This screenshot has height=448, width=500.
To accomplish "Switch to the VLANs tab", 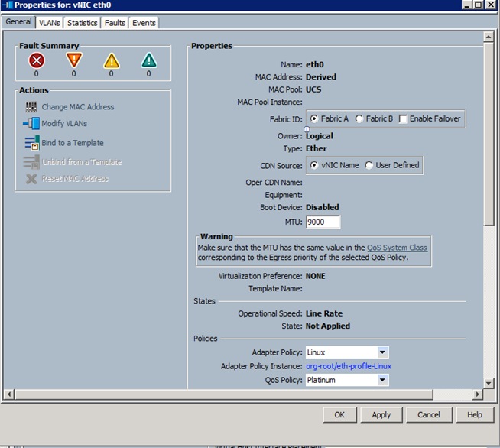I will click(49, 23).
